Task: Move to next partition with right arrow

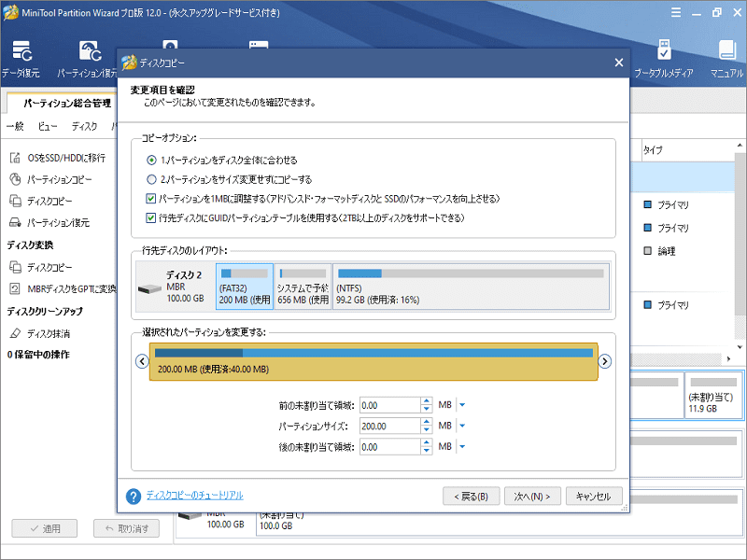Action: tap(604, 361)
